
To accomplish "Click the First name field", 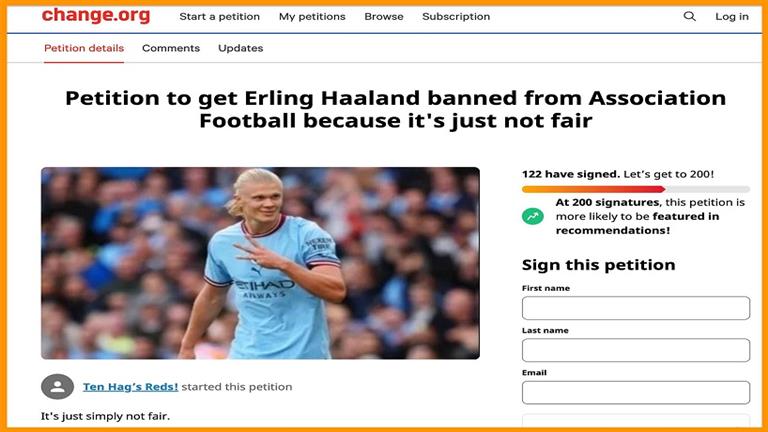I will [636, 308].
